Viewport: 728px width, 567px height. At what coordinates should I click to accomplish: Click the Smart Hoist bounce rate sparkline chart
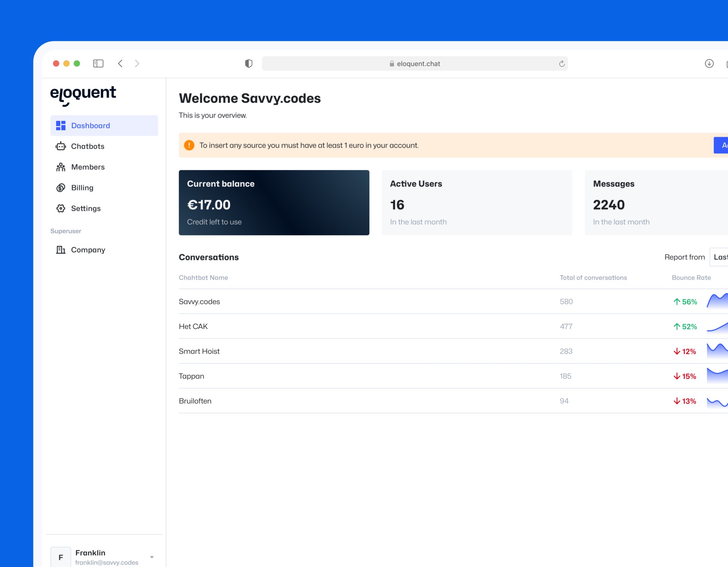(717, 351)
